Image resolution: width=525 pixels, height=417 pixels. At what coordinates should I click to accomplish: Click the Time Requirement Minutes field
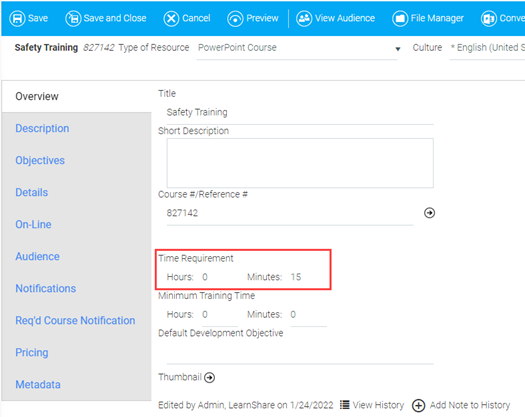click(308, 277)
